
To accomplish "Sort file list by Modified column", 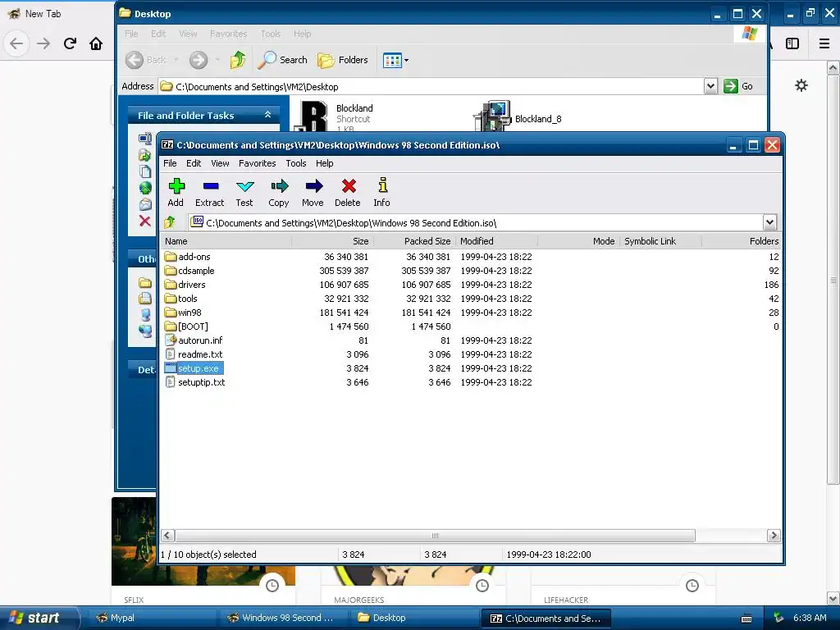I will tap(496, 241).
